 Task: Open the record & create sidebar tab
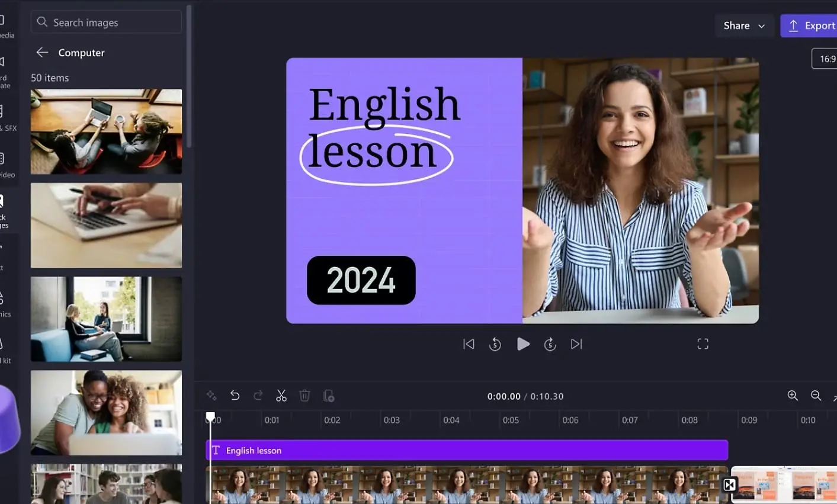pyautogui.click(x=6, y=72)
